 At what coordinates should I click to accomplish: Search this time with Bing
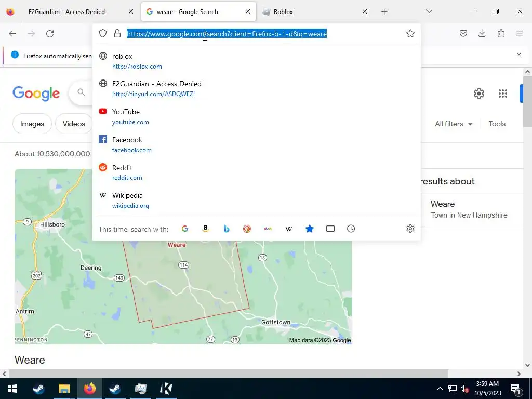(227, 229)
